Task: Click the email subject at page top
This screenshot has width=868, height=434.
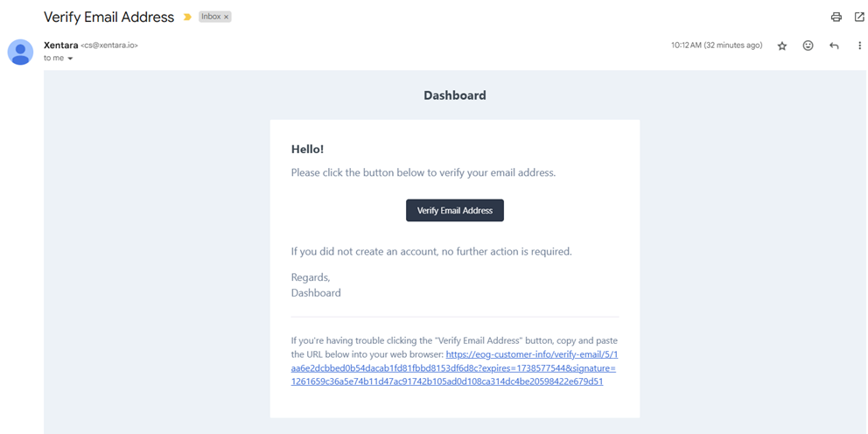Action: click(x=108, y=17)
